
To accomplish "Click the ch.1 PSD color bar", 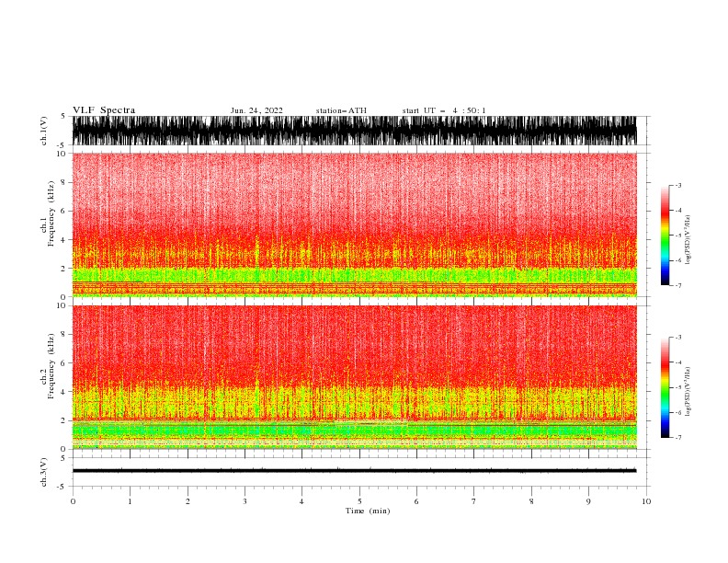I will pos(665,236).
